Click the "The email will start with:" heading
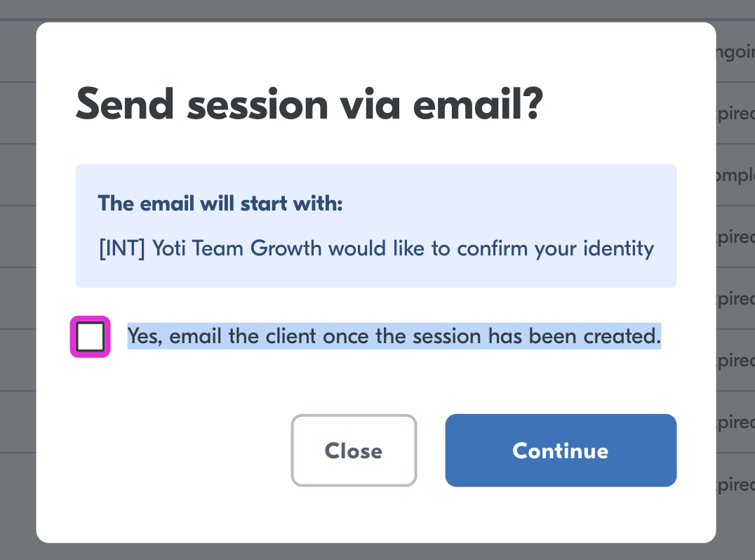The height and width of the screenshot is (560, 755). (220, 203)
